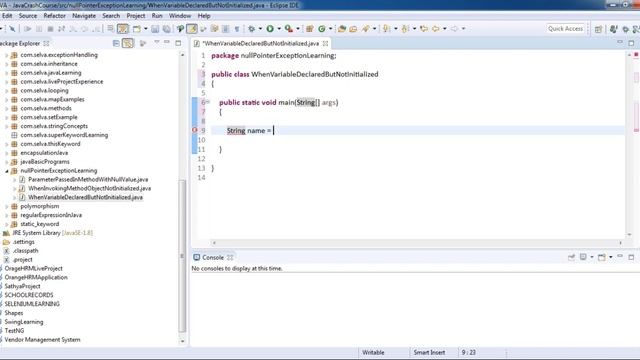The image size is (640, 360).
Task: Expand the com.selva.exceptionHandling package
Action: [6, 55]
